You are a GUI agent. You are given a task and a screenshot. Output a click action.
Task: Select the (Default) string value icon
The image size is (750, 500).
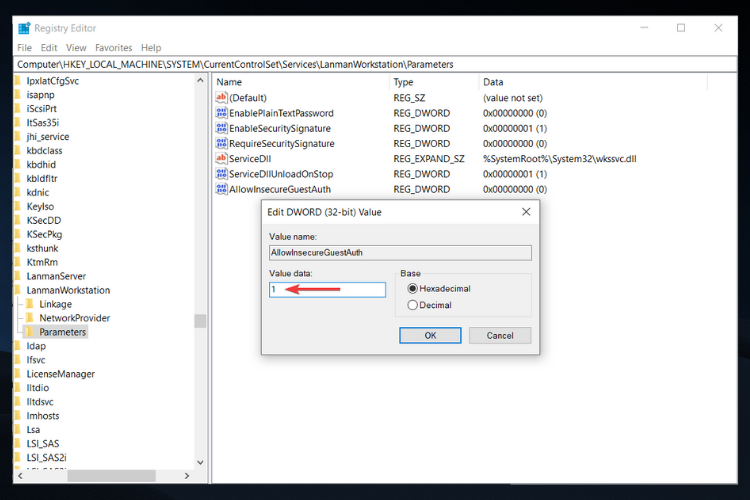[x=221, y=98]
